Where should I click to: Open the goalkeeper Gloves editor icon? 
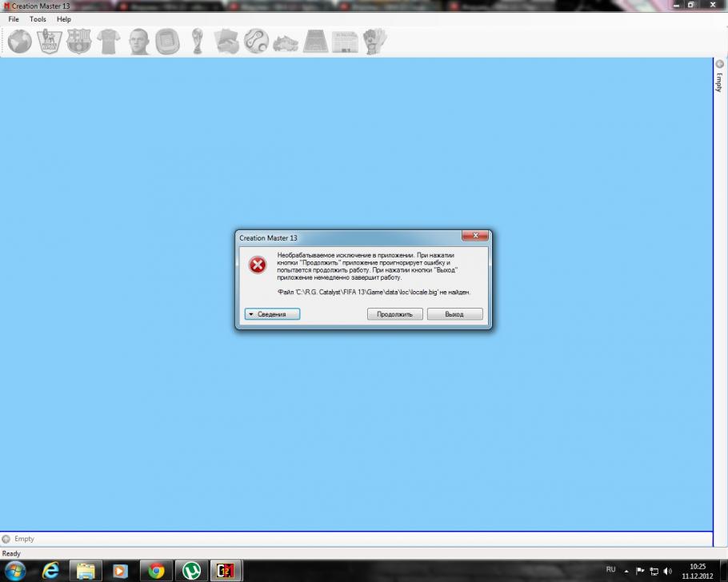coord(374,42)
